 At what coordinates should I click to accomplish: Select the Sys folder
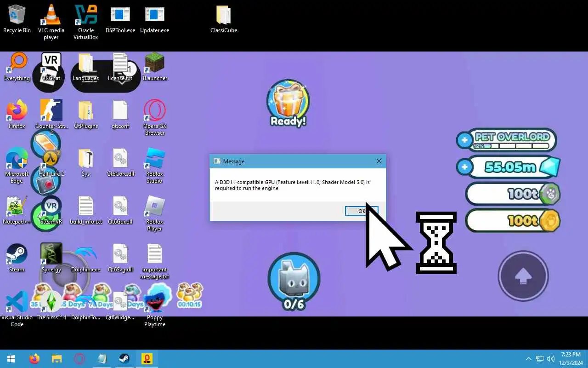tap(86, 163)
